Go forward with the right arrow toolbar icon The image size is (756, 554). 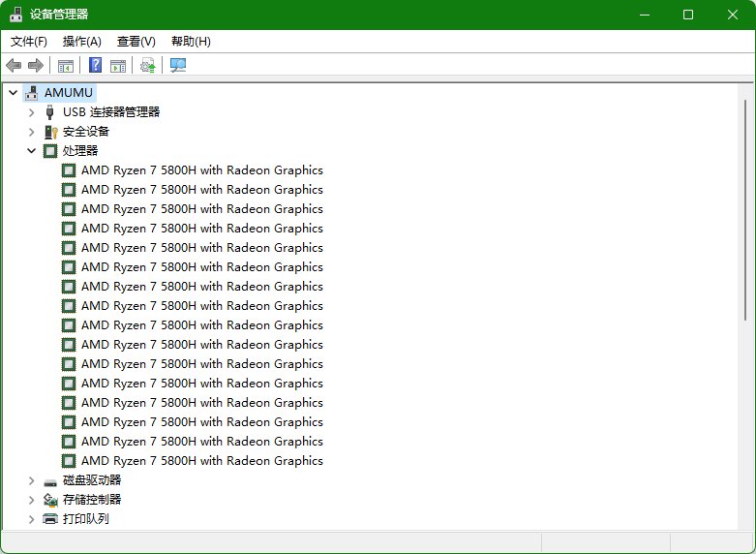(x=36, y=65)
